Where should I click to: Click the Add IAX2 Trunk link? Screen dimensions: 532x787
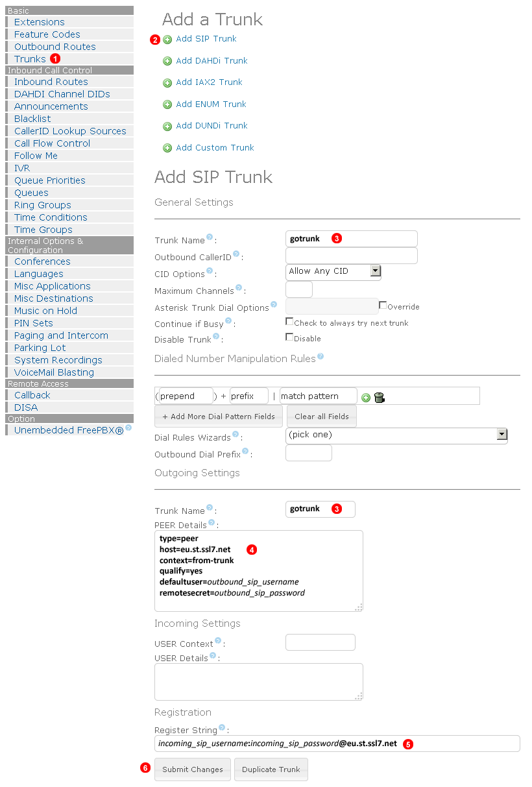click(209, 82)
